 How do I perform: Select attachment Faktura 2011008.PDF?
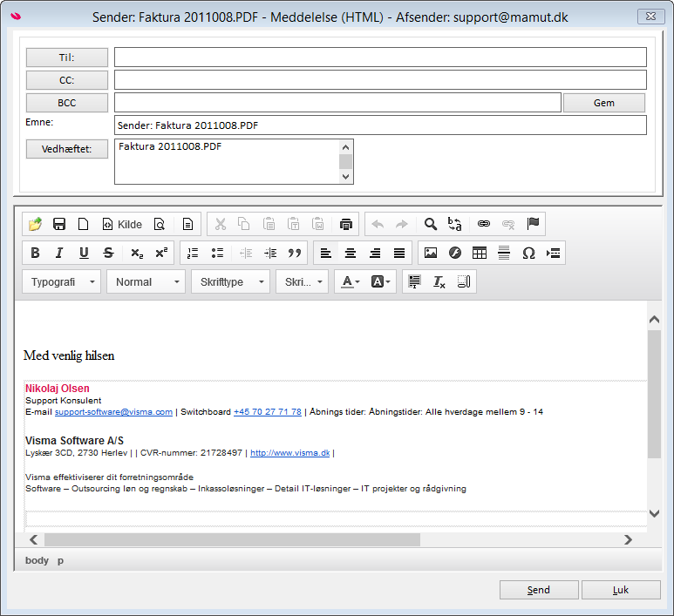click(170, 147)
